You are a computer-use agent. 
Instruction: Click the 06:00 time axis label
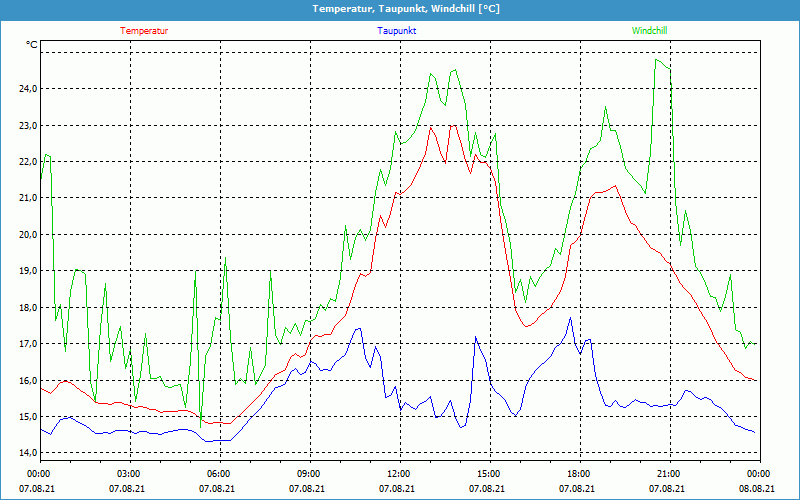point(217,474)
